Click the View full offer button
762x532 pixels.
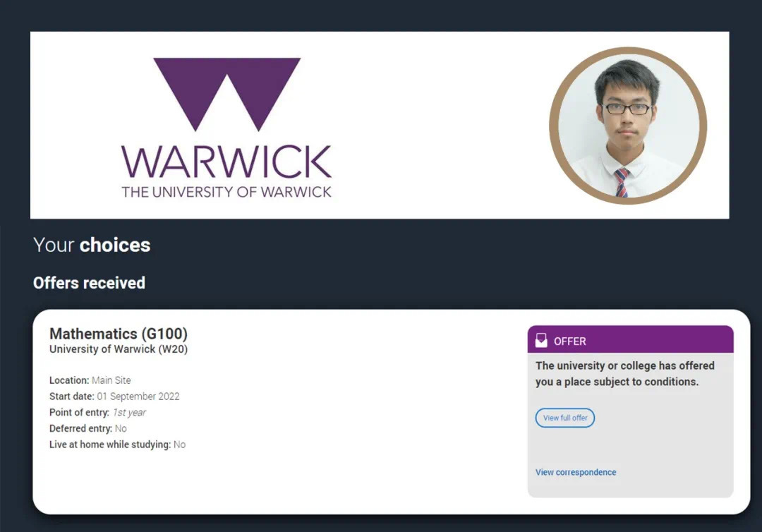(564, 418)
